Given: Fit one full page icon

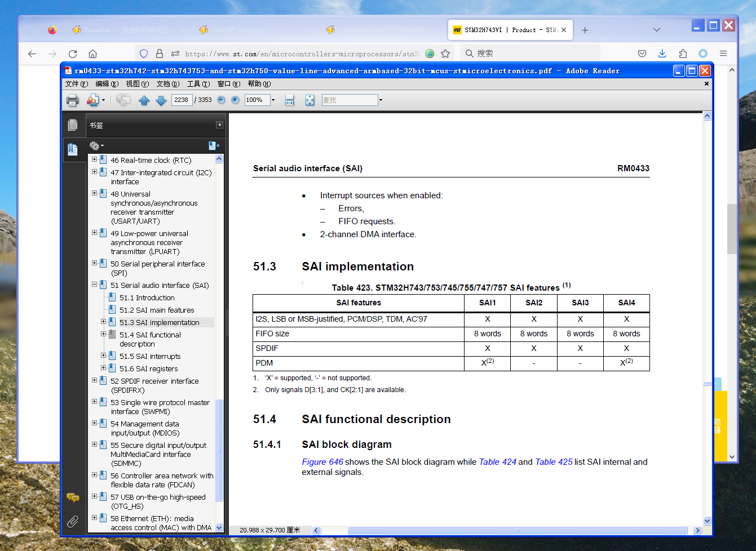Looking at the screenshot, I should (x=310, y=100).
